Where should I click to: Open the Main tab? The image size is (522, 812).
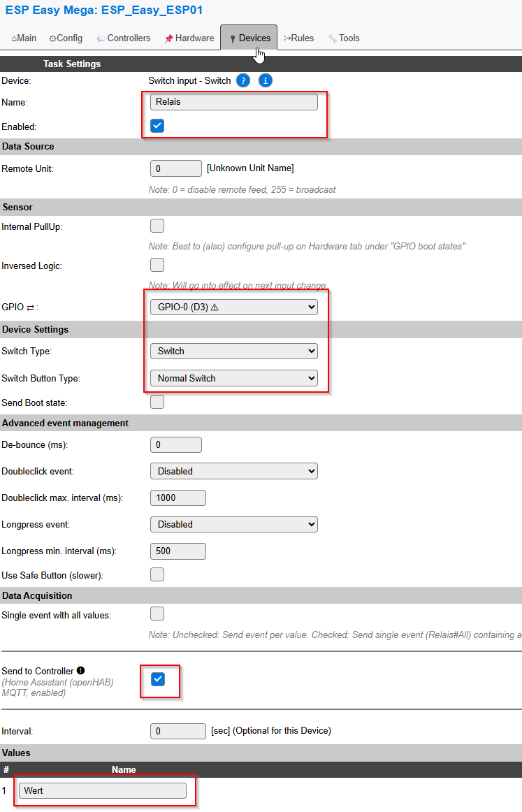coord(24,38)
